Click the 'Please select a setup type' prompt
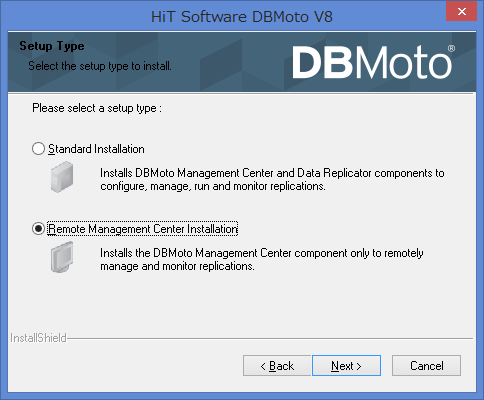The height and width of the screenshot is (400, 484). (97, 108)
